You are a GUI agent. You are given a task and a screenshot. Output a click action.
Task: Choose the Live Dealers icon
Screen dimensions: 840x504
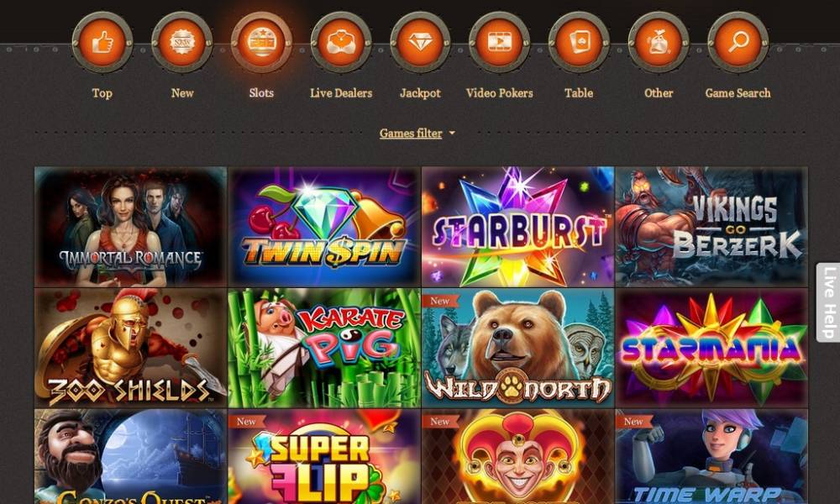(341, 42)
